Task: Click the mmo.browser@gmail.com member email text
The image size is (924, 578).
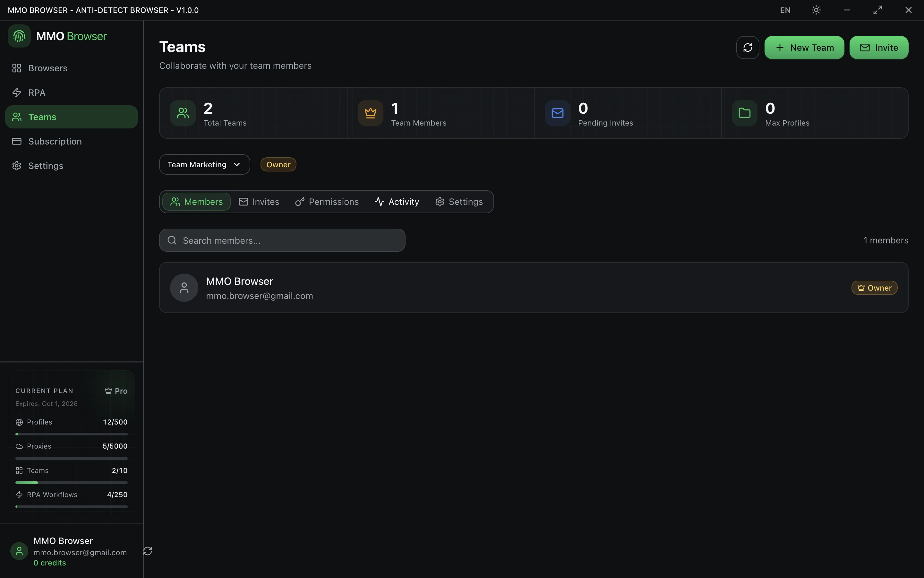Action: (259, 296)
